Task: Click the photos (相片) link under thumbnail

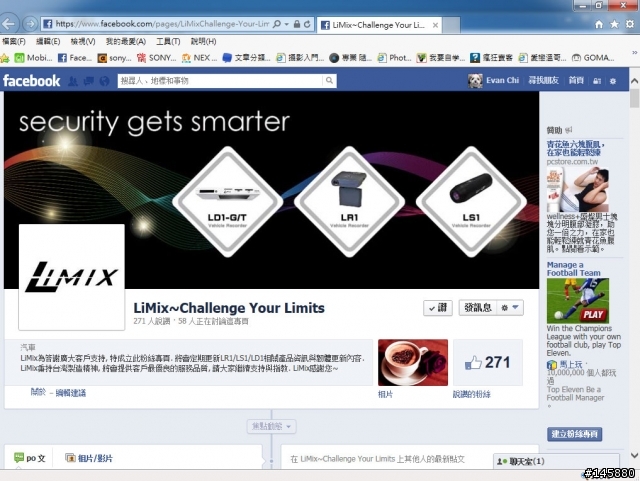Action: pos(385,394)
